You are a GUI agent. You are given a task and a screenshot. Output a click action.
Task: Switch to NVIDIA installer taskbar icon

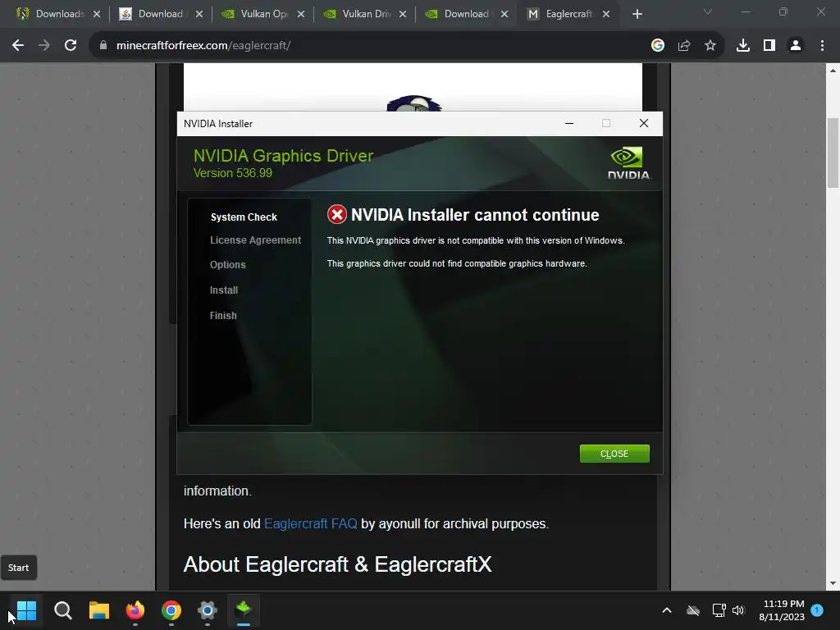[x=244, y=610]
